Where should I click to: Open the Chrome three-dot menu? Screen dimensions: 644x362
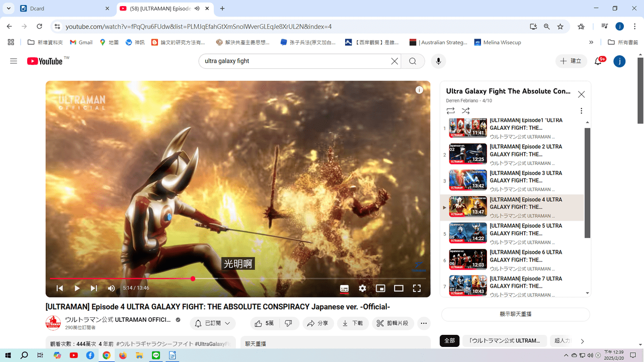pyautogui.click(x=635, y=26)
